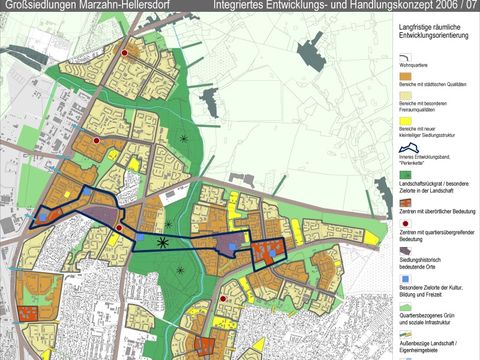Select the purple Siedlungshistorisch bedeutende Orte symbol

pyautogui.click(x=405, y=251)
